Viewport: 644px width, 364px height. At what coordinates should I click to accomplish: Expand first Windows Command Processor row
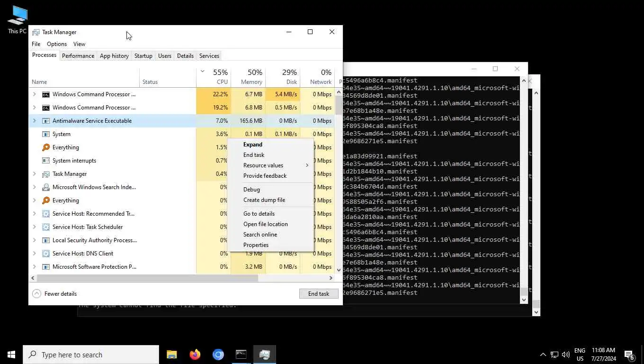pyautogui.click(x=34, y=94)
